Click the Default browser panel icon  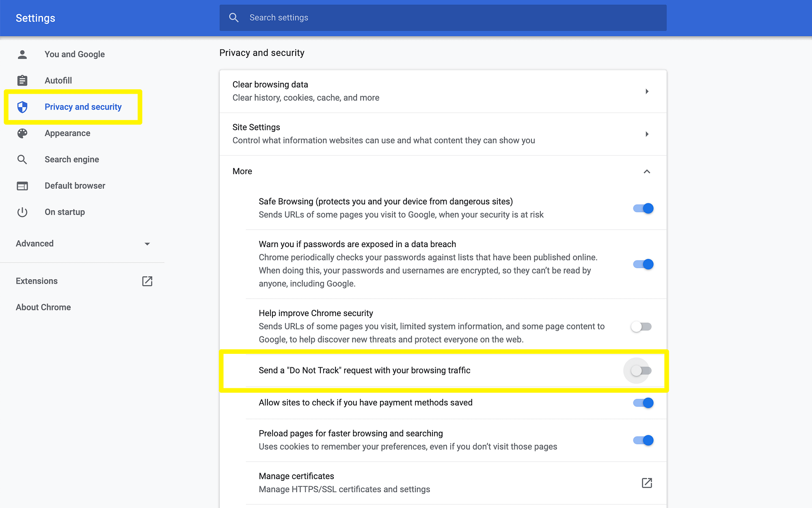(22, 185)
